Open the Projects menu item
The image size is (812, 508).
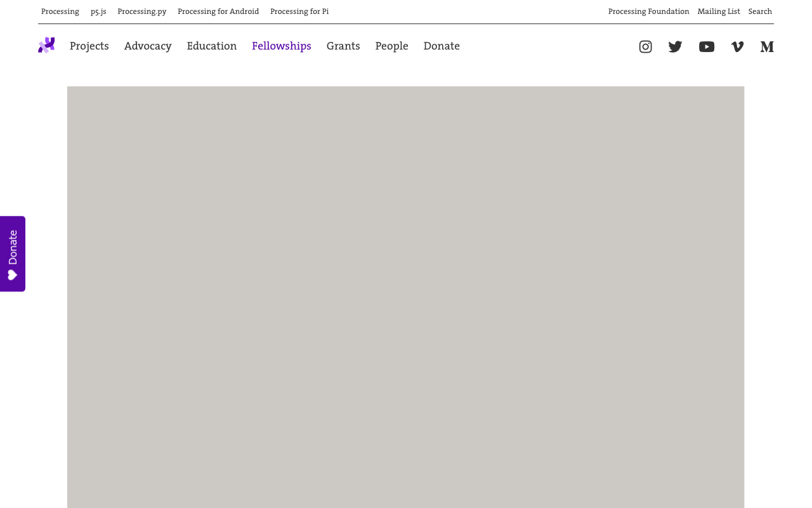89,46
